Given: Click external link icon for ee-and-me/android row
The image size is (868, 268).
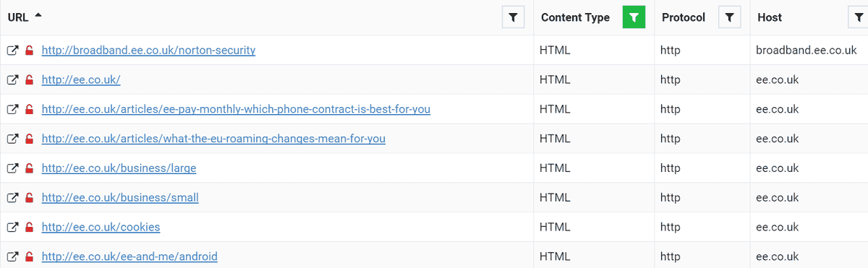Looking at the screenshot, I should [12, 256].
